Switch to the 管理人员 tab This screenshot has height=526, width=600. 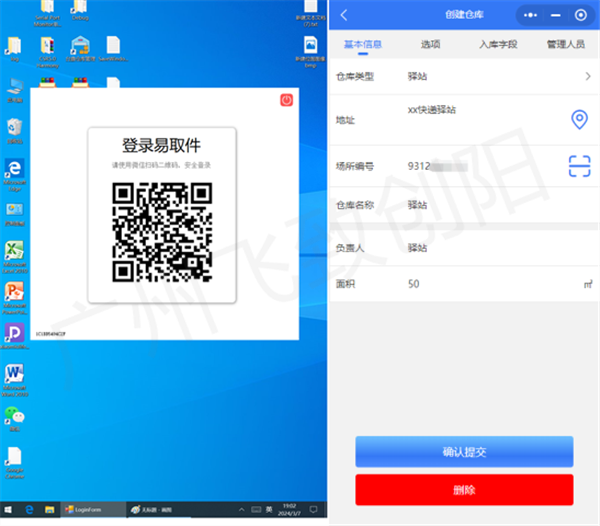pos(566,44)
